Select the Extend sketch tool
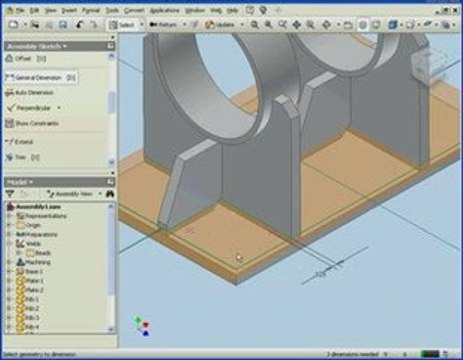Image resolution: width=463 pixels, height=360 pixels. [x=20, y=142]
